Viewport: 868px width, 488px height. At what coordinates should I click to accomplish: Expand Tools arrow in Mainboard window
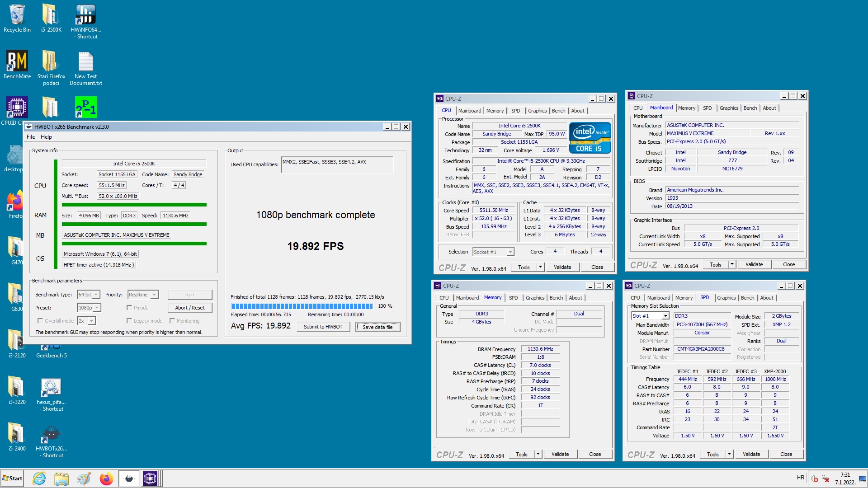pos(732,264)
